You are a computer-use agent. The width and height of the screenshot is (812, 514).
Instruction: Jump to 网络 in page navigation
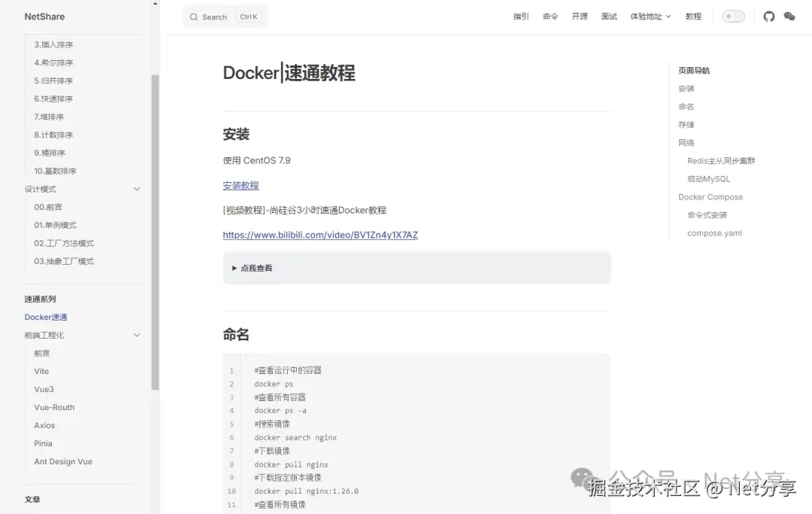tap(686, 143)
